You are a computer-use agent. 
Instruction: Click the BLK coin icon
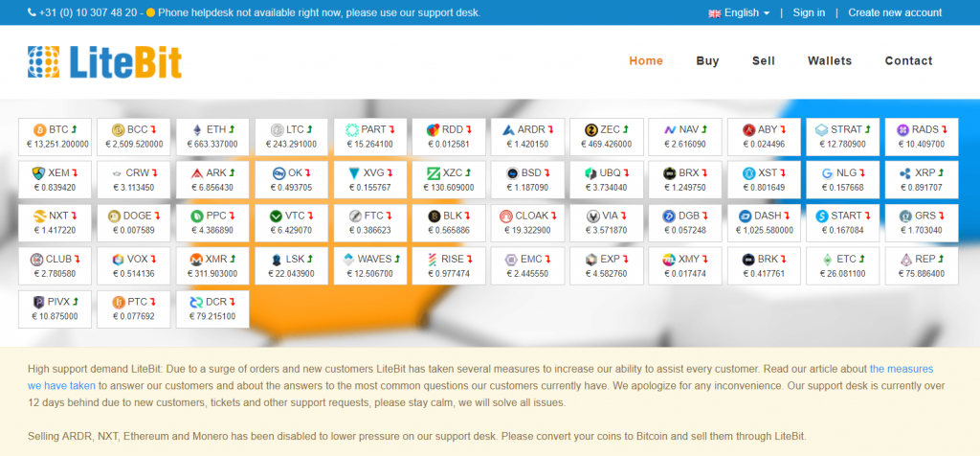click(434, 216)
